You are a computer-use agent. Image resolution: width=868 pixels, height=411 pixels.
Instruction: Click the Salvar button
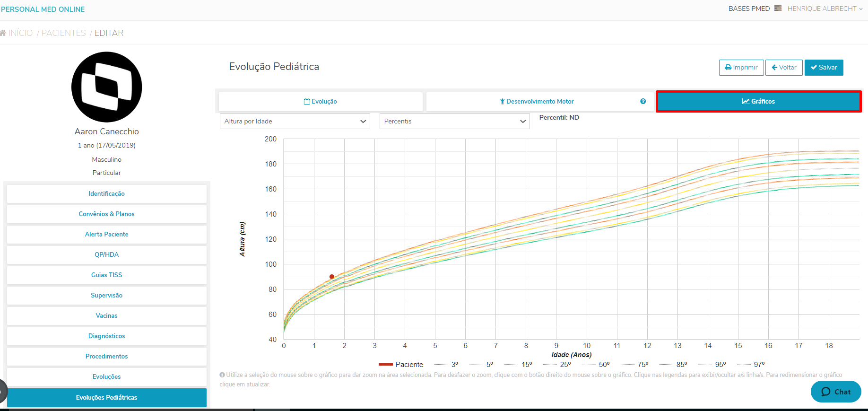click(x=824, y=68)
